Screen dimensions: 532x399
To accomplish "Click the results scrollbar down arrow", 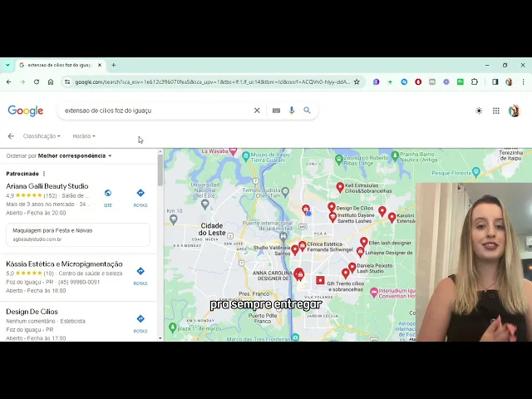I will coord(160,338).
